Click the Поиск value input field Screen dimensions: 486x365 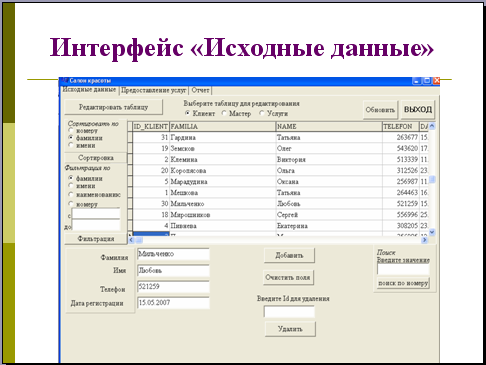tap(403, 269)
